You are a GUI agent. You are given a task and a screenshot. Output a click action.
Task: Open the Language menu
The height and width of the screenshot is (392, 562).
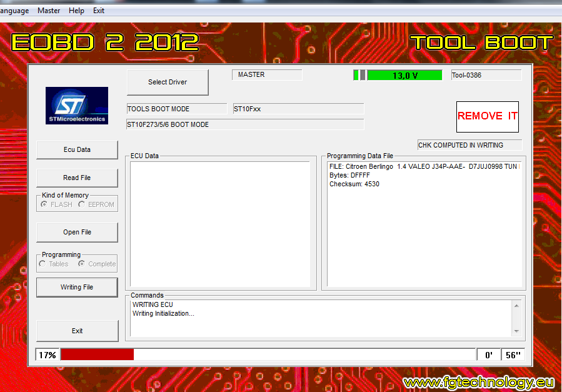(x=14, y=11)
